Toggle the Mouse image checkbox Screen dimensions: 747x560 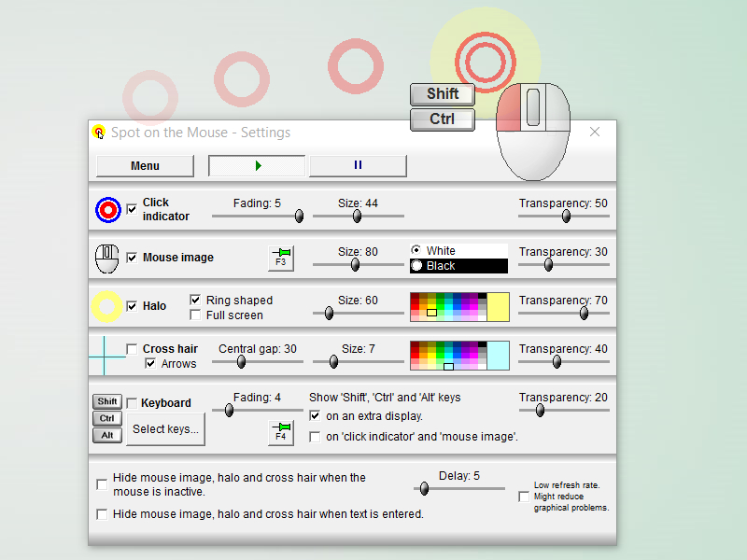tap(132, 258)
